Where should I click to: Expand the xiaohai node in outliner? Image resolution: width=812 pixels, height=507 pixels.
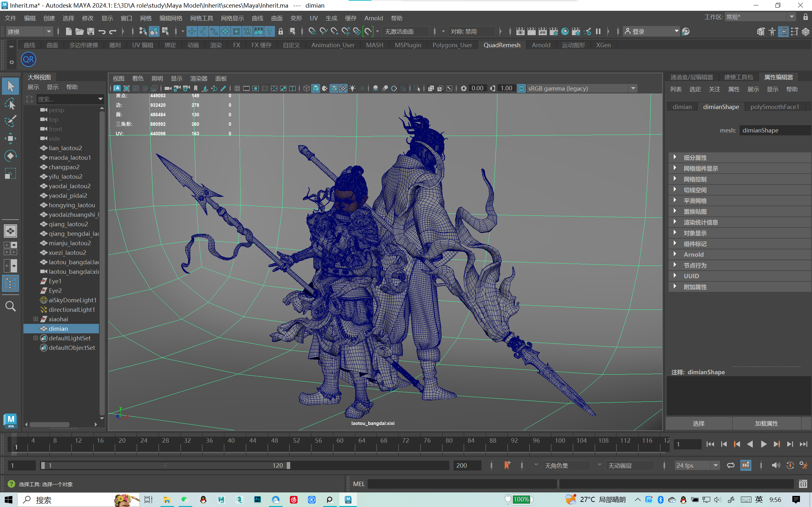[36, 319]
